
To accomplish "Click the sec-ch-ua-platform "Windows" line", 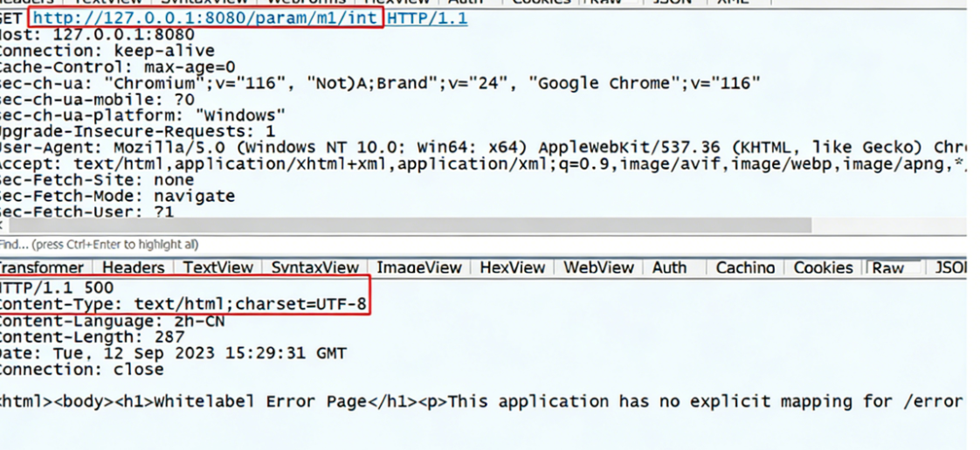I will [x=142, y=115].
